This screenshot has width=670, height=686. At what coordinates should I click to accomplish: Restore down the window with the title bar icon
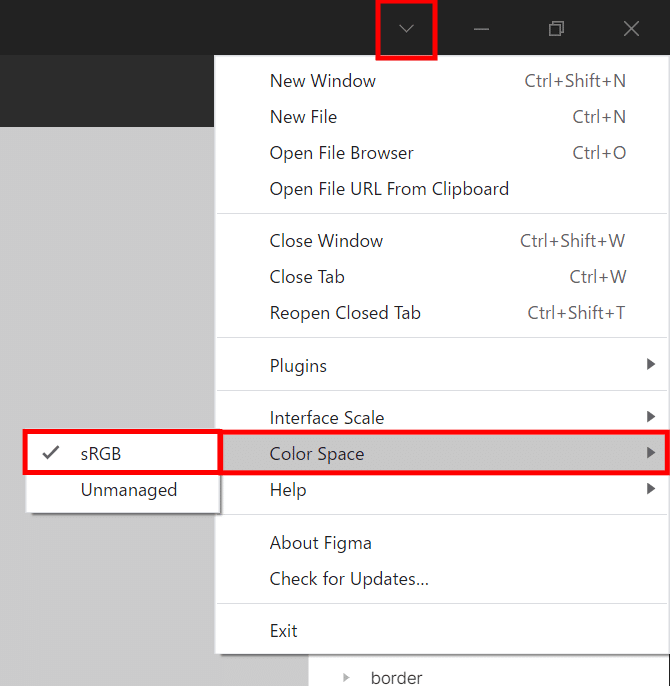(x=556, y=29)
